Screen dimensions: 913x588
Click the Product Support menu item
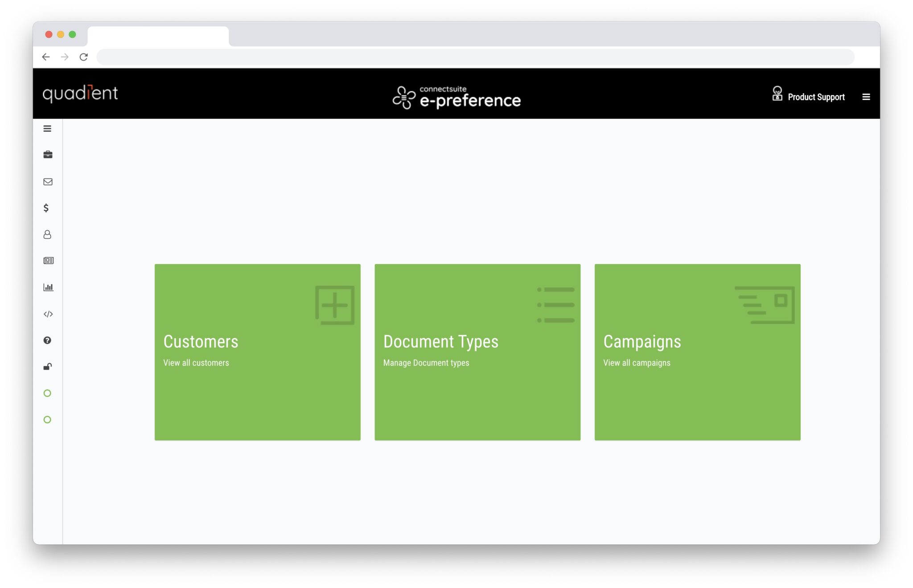(x=816, y=97)
